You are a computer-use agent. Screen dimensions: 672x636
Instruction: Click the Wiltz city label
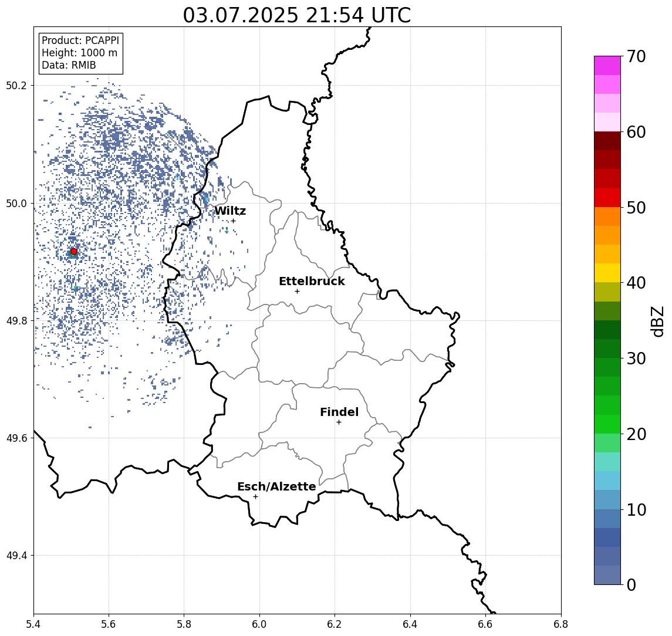pos(230,211)
